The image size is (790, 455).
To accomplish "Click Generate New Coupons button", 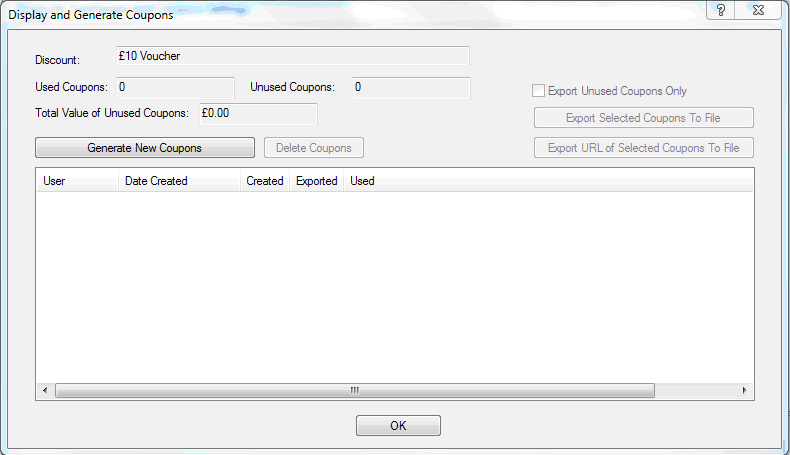I will pos(145,148).
